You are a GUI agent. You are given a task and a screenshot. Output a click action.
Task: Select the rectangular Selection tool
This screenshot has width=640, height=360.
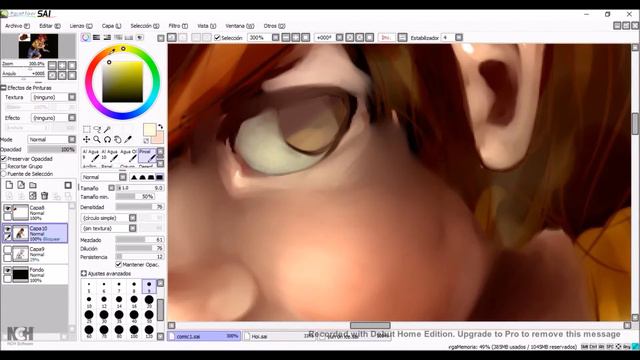point(87,130)
